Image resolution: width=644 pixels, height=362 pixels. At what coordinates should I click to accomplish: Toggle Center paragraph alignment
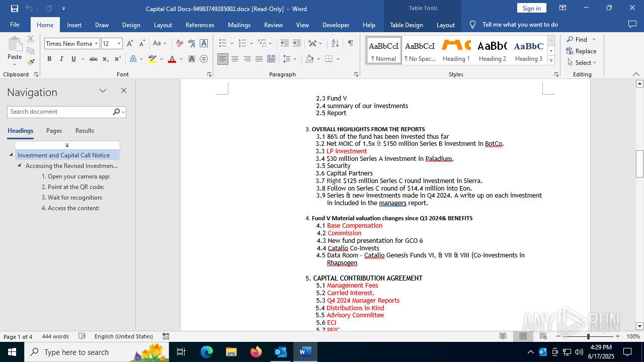235,59
